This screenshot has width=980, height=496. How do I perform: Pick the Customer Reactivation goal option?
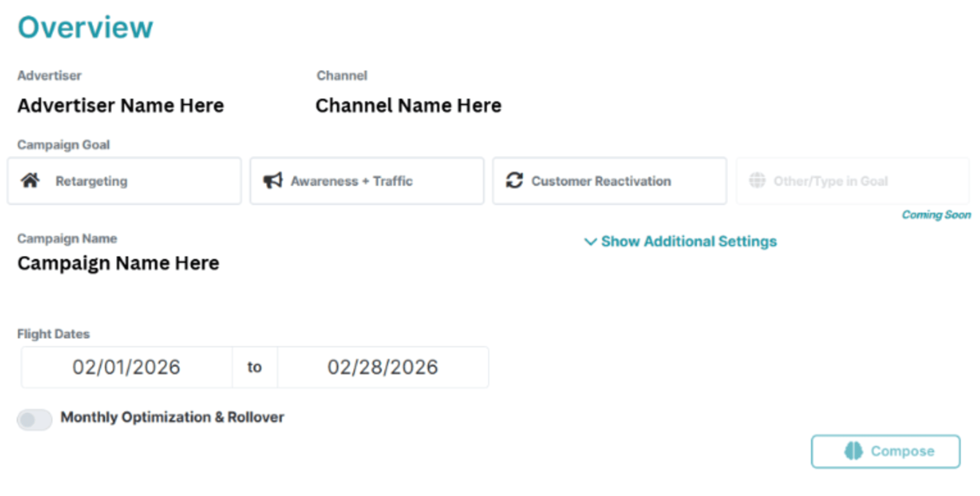click(x=609, y=181)
